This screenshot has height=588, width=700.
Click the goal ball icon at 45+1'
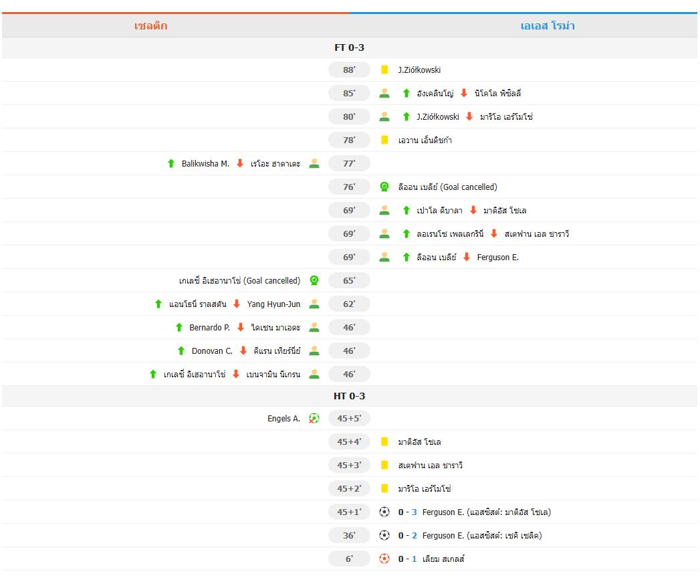click(x=384, y=512)
